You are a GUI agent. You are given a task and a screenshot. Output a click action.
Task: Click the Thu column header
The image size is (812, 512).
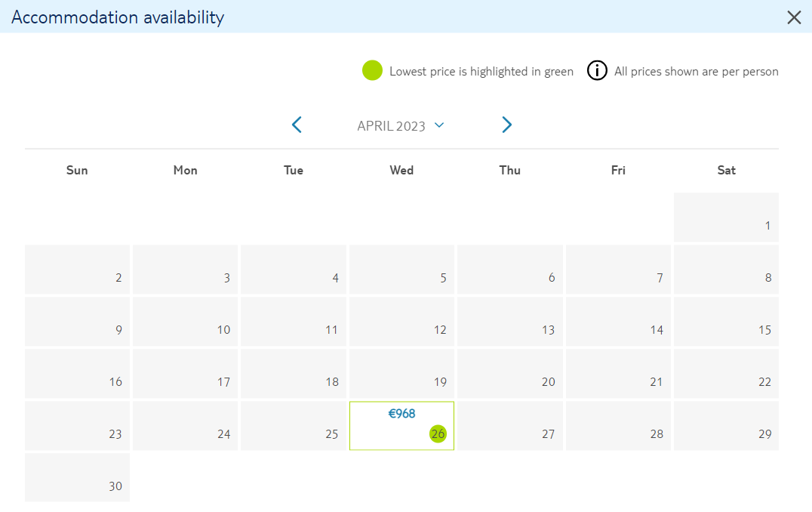[x=510, y=170]
